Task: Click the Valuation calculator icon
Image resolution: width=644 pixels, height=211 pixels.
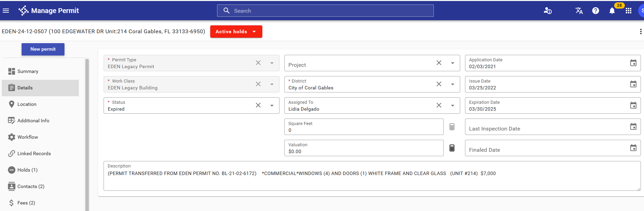Action: [x=452, y=148]
